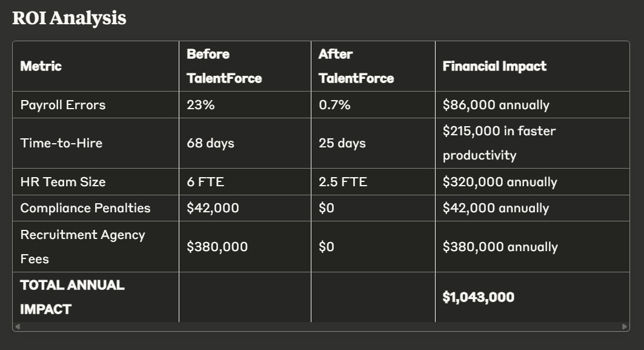Click the Time-to-Hire row label
Screen dimensions: 644x350
tap(61, 143)
